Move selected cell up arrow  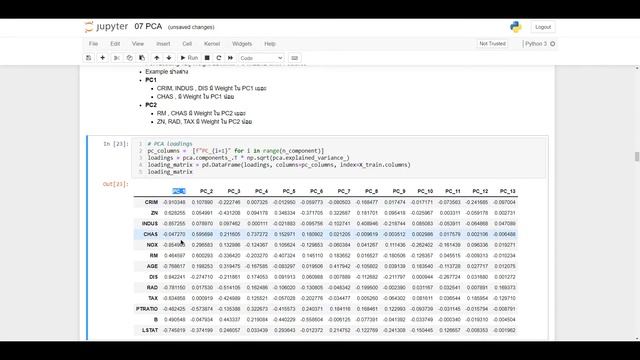[157, 58]
